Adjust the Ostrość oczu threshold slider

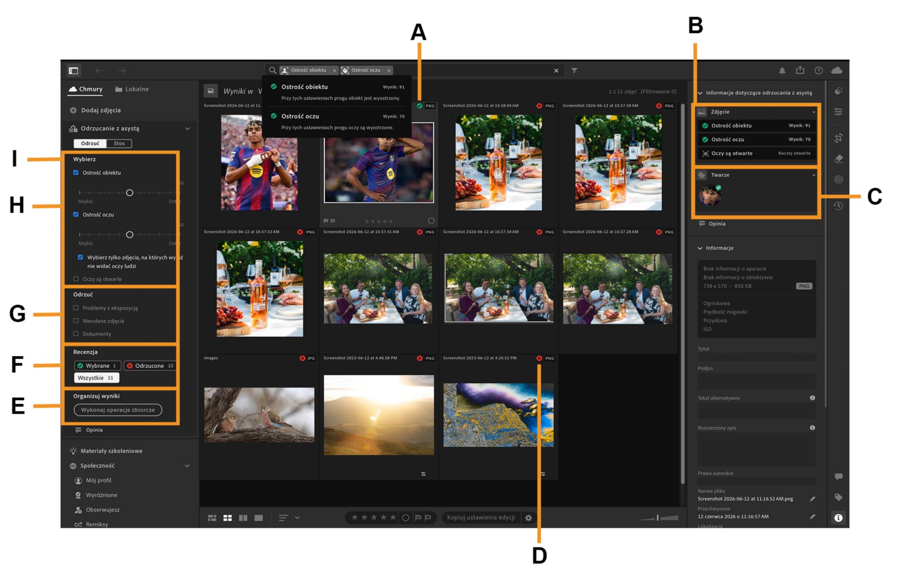point(129,235)
